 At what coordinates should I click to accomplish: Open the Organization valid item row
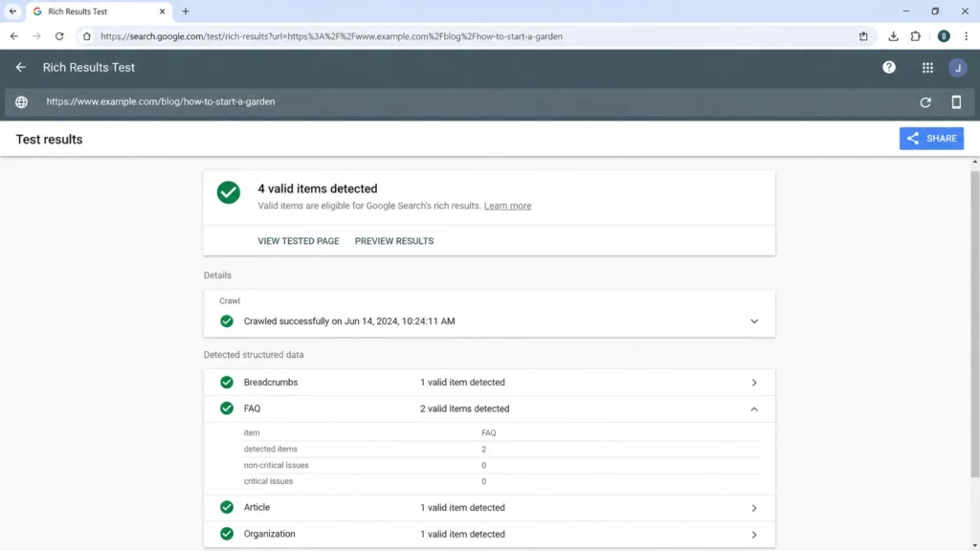tap(489, 534)
